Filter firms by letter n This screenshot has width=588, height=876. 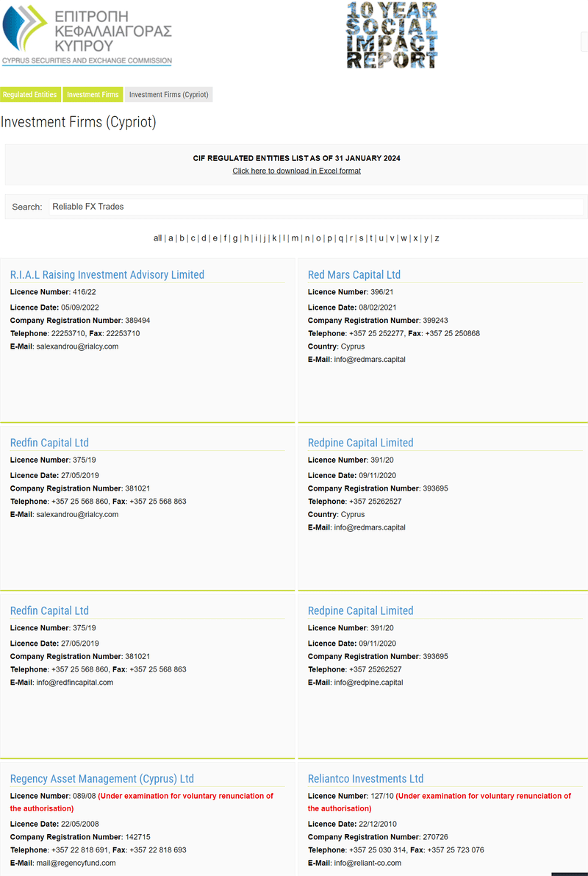click(307, 238)
